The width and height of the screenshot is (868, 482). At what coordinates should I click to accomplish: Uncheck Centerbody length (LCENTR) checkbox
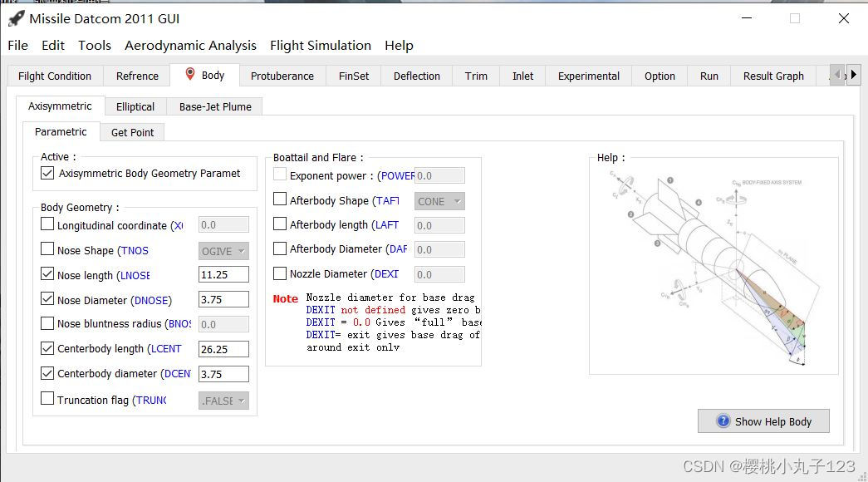[47, 348]
